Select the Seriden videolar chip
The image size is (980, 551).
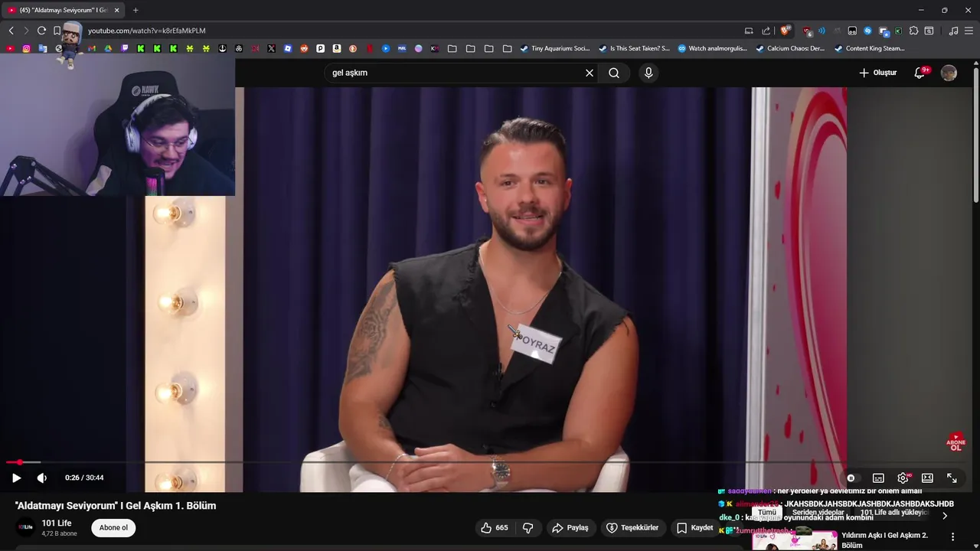point(818,513)
